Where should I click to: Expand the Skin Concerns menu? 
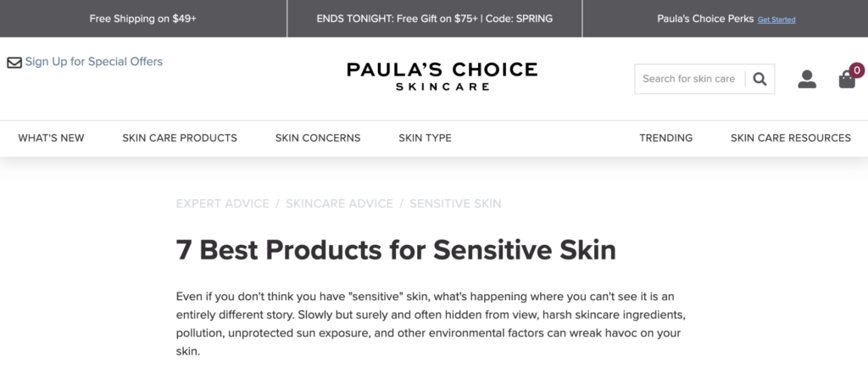318,138
